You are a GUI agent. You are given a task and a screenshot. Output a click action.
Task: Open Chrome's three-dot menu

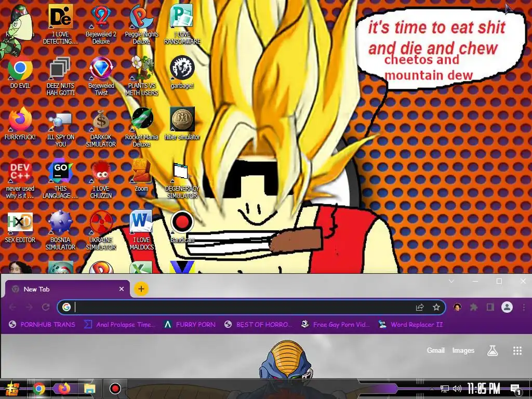click(x=524, y=308)
